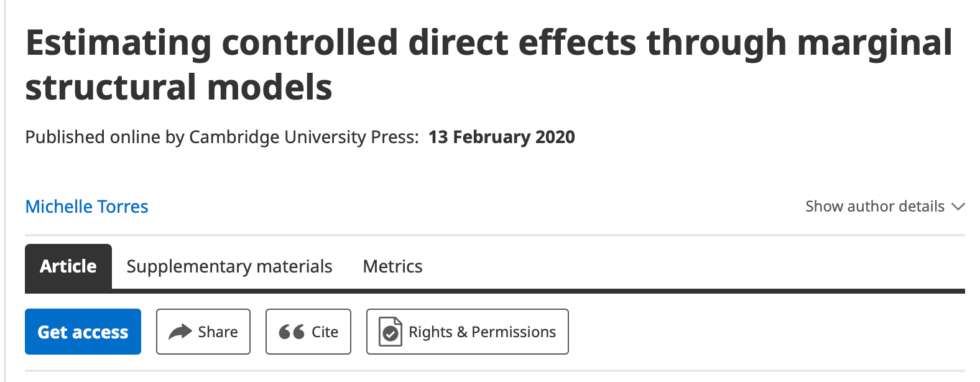Image resolution: width=980 pixels, height=382 pixels.
Task: Click 'structural models' in the title's second line
Action: 178,86
